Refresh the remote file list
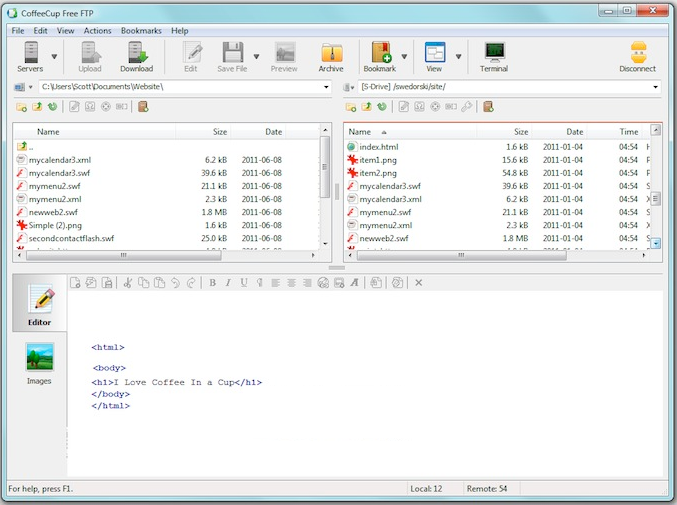 382,107
